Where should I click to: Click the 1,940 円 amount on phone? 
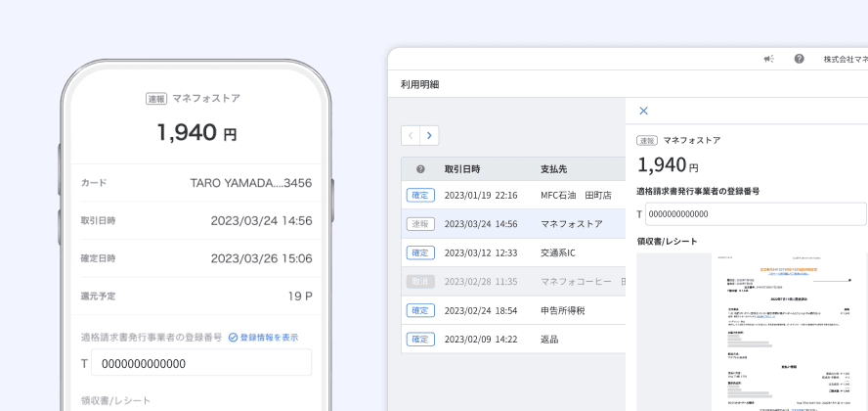click(196, 132)
